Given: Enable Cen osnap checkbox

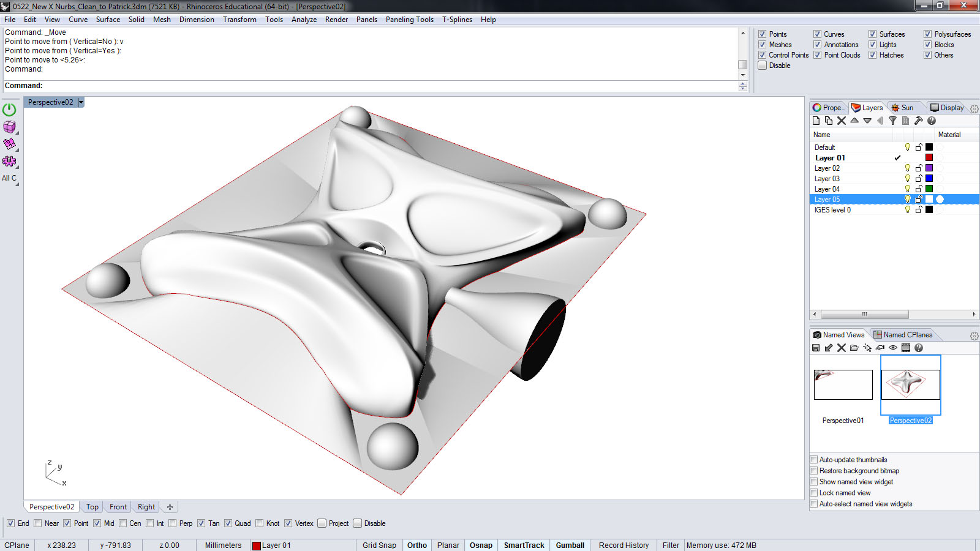Looking at the screenshot, I should 123,523.
